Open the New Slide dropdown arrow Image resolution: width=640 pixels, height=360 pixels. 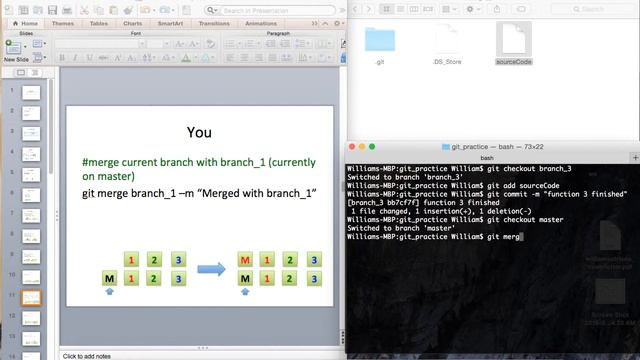tap(25, 47)
